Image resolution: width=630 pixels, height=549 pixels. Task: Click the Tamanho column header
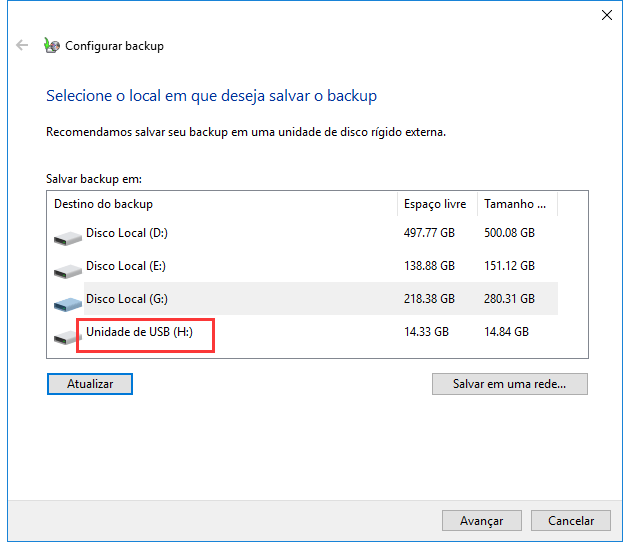click(x=516, y=204)
